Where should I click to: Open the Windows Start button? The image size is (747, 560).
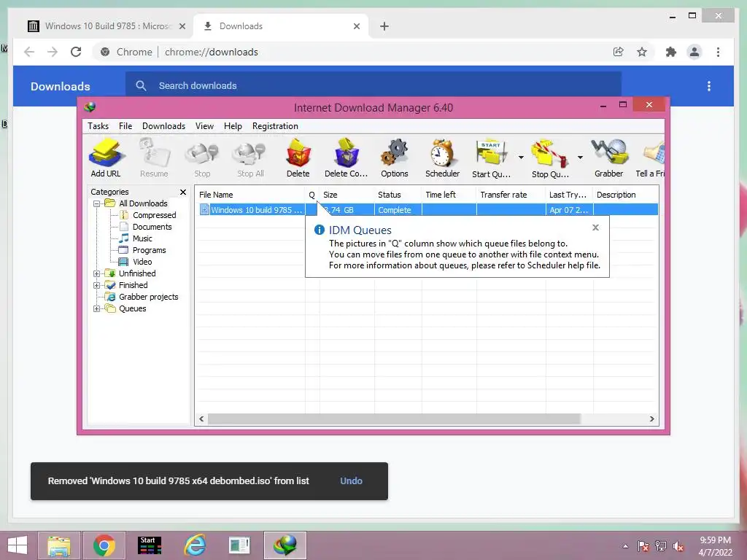(x=18, y=545)
